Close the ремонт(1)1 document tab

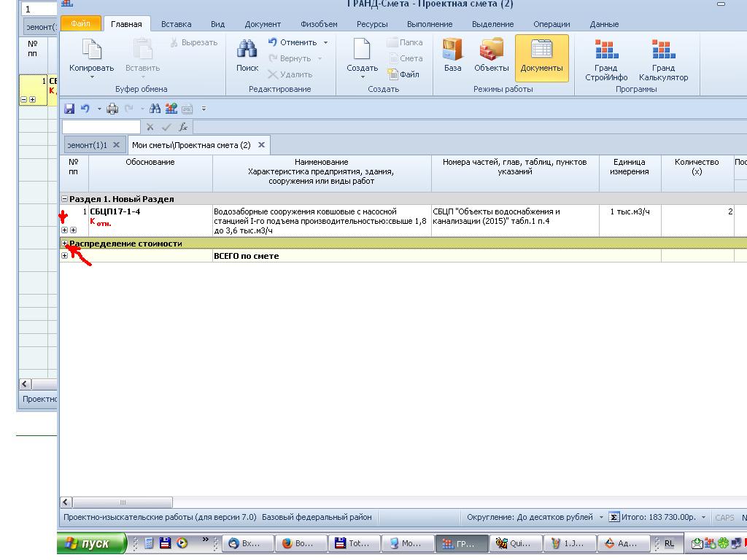coord(116,145)
